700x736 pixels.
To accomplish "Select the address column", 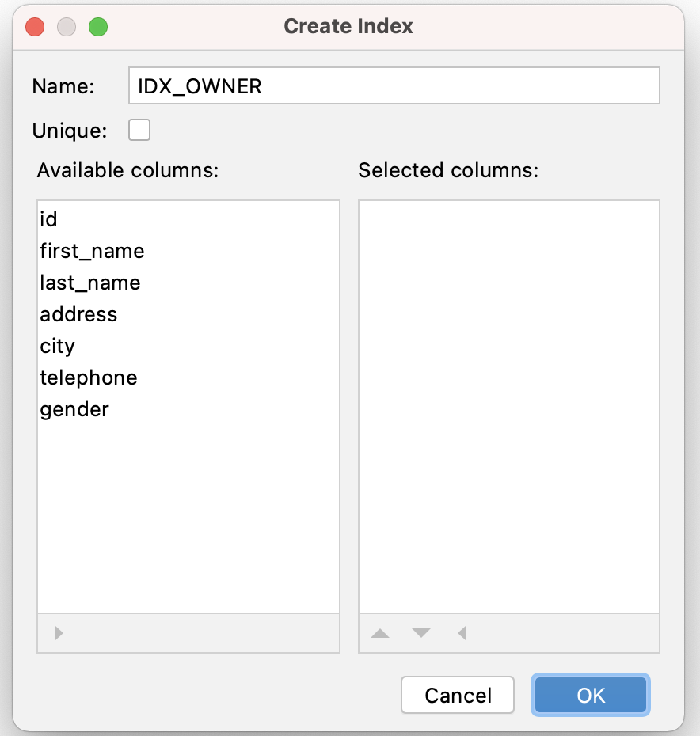I will (x=188, y=314).
